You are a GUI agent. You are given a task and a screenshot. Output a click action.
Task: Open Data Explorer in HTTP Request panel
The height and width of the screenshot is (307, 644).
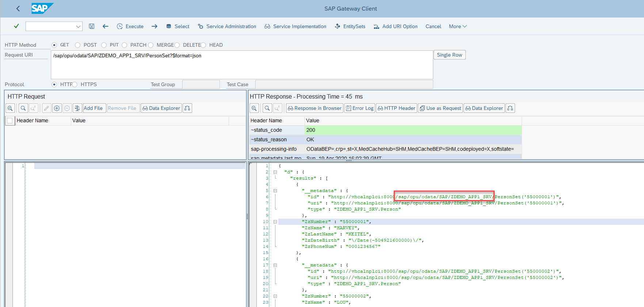(161, 108)
